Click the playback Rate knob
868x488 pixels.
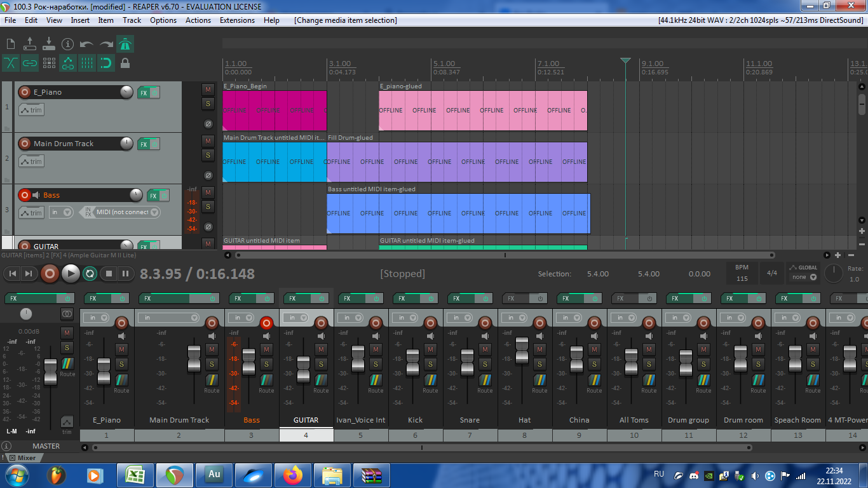tap(834, 274)
